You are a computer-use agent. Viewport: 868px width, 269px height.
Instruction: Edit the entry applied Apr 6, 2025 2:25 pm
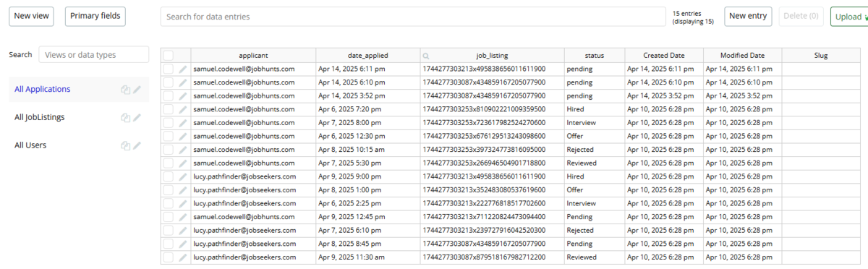(x=183, y=204)
